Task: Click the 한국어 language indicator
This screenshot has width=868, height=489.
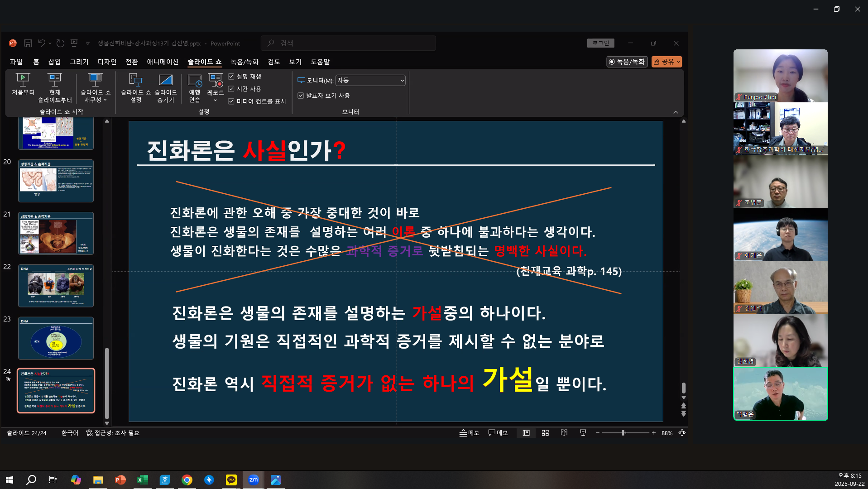Action: click(70, 433)
